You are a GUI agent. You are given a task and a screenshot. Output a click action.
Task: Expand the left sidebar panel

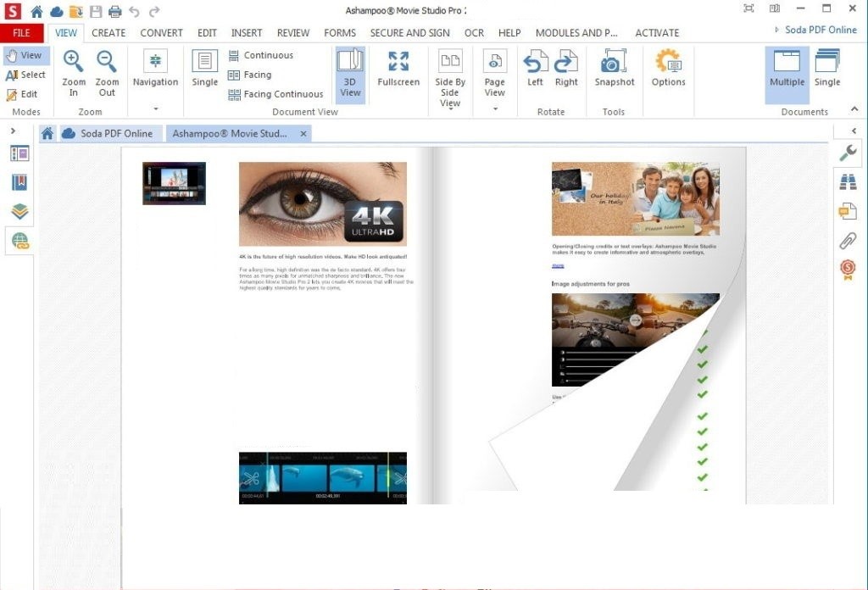pyautogui.click(x=13, y=131)
